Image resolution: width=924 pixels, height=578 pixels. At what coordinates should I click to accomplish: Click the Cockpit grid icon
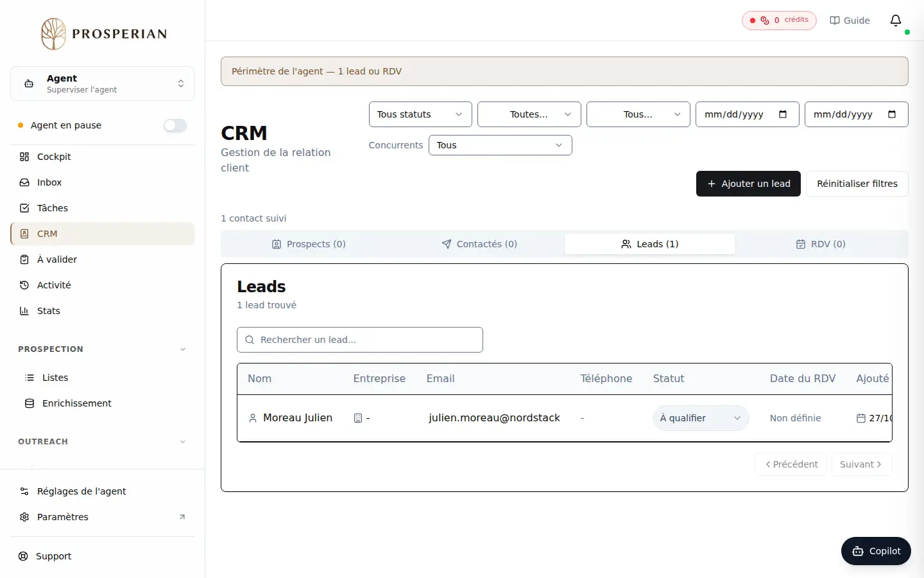pos(24,157)
